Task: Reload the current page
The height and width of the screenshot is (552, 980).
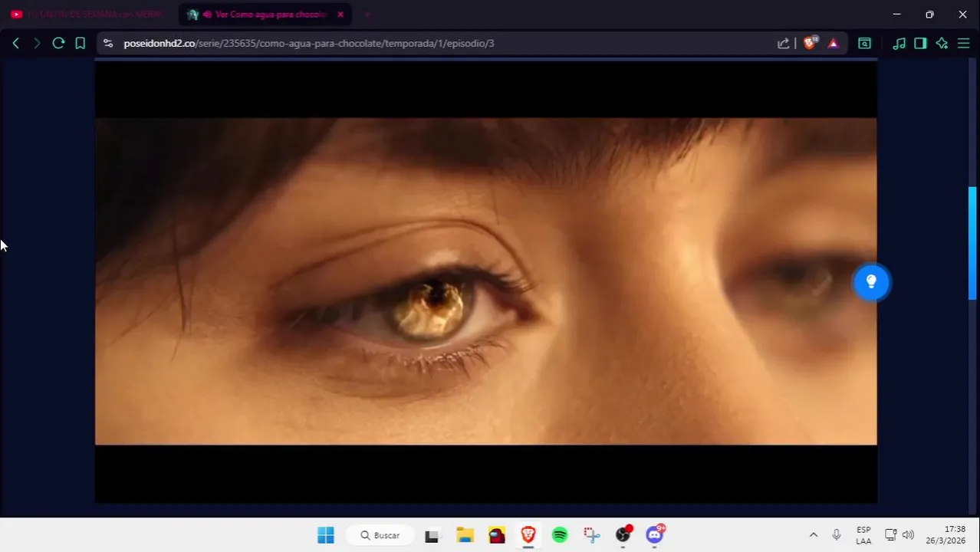Action: (58, 44)
